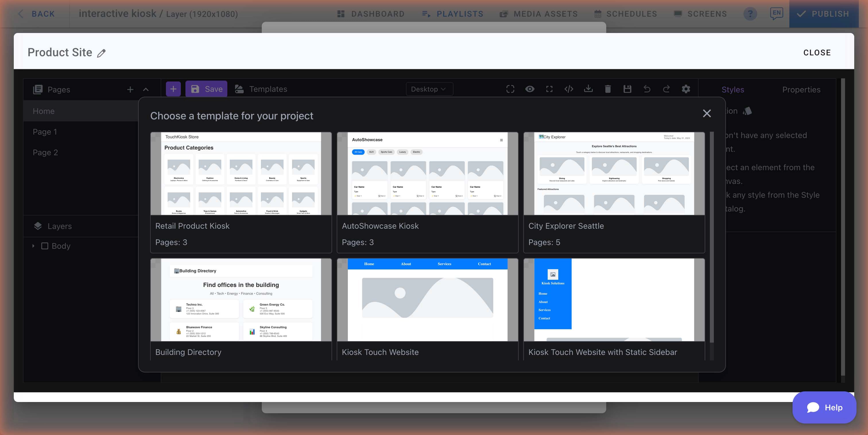The height and width of the screenshot is (435, 868).
Task: Open the Styles tab
Action: point(733,90)
